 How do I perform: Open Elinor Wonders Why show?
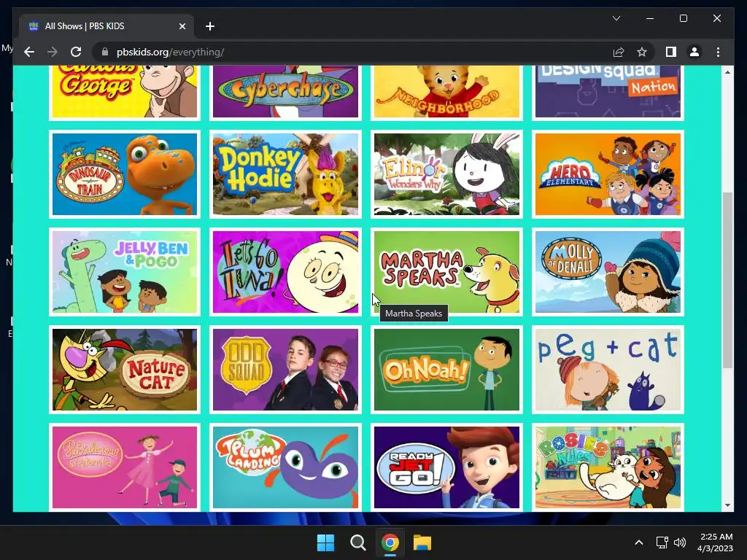click(x=446, y=174)
